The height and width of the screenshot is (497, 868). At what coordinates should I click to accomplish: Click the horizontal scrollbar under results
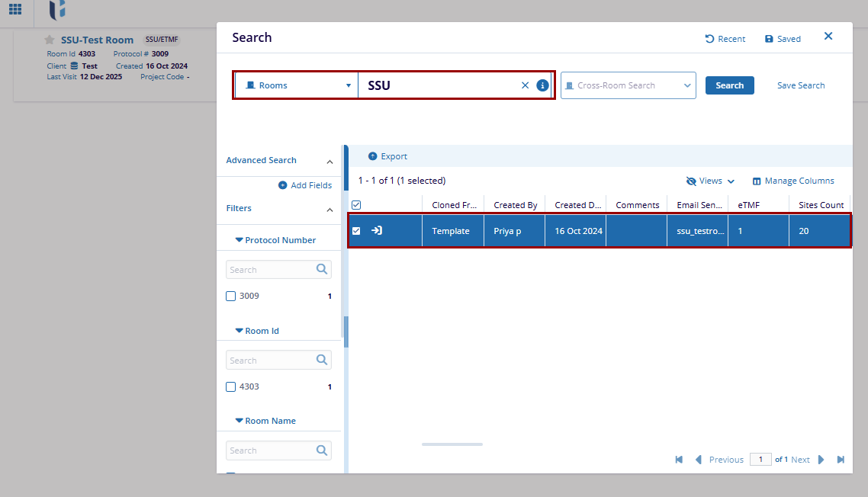pyautogui.click(x=452, y=444)
